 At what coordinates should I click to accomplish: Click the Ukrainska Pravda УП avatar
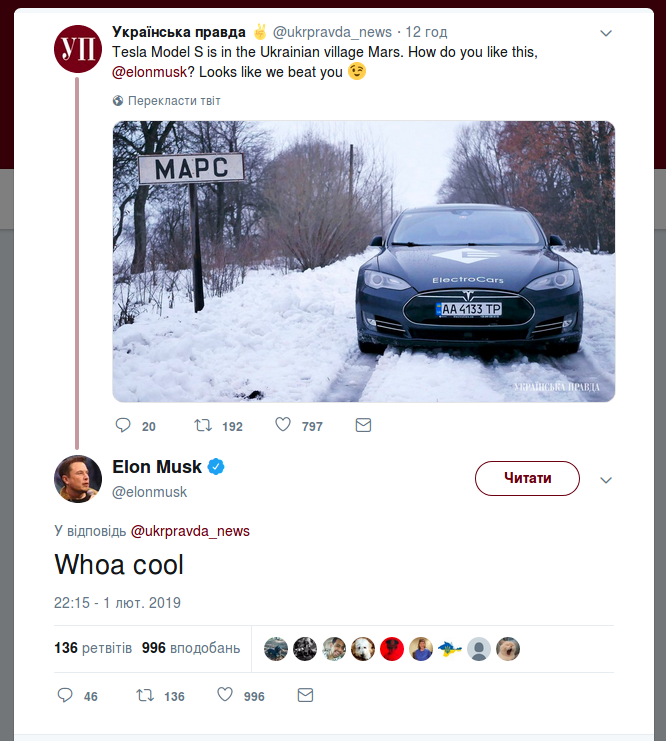(77, 49)
